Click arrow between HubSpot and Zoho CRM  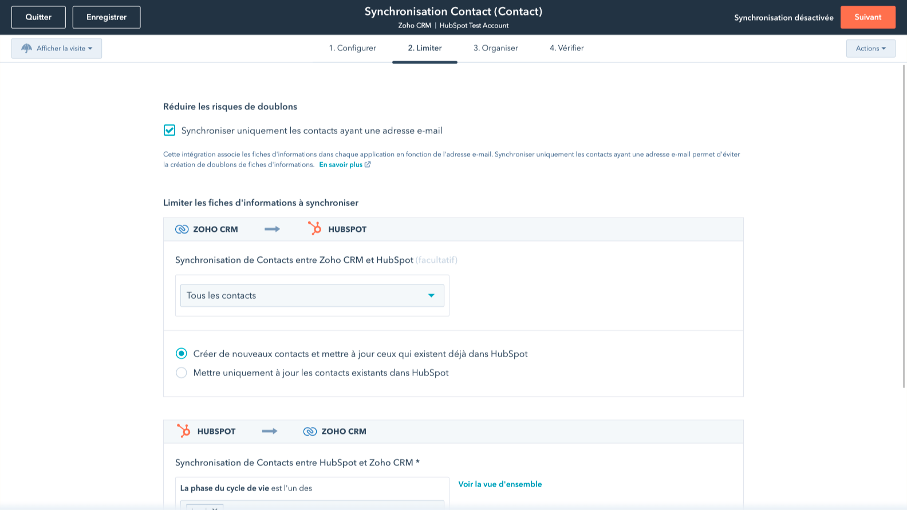(269, 431)
